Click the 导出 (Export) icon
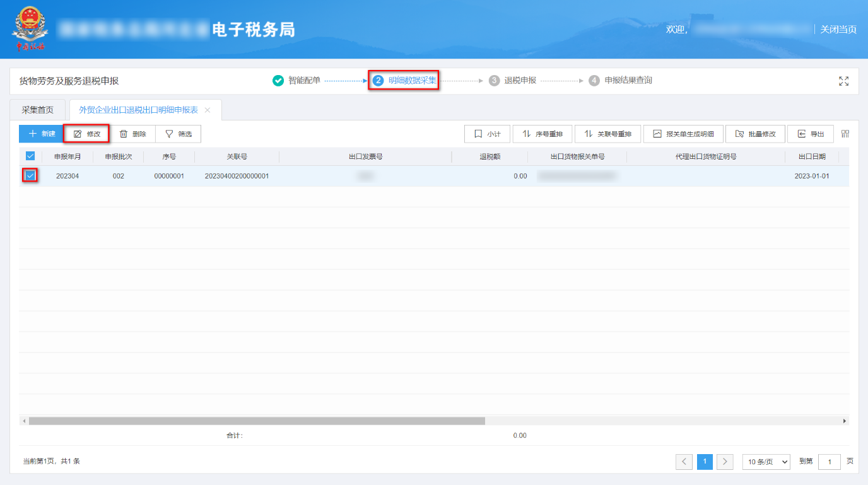Viewport: 868px width, 485px height. (x=811, y=134)
